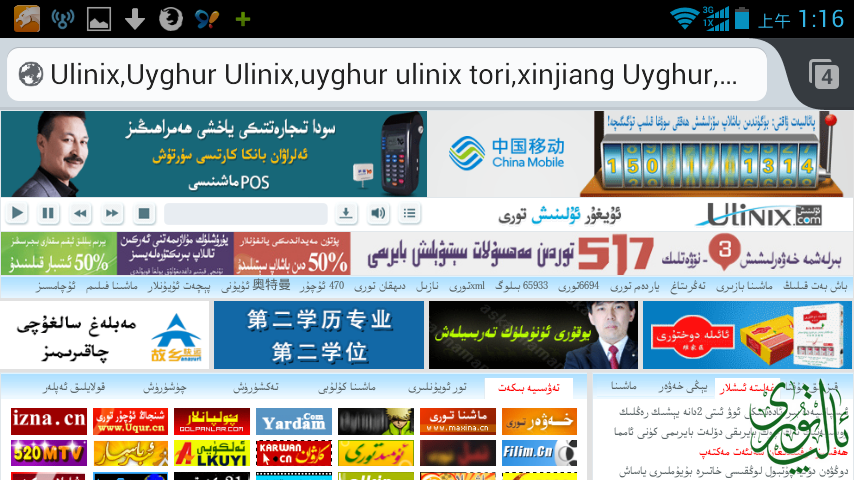Image resolution: width=854 pixels, height=480 pixels.
Task: Open the first news headline with number 2
Action: [733, 412]
